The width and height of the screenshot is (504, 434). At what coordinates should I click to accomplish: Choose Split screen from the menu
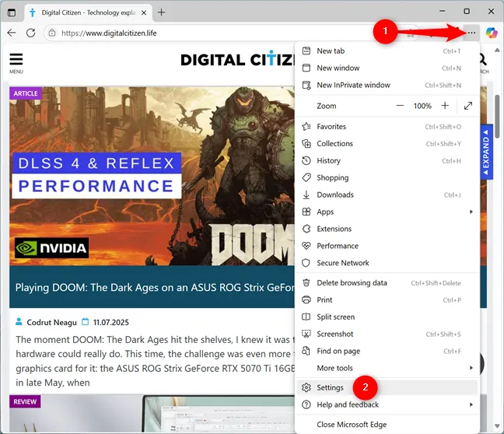pos(387,317)
